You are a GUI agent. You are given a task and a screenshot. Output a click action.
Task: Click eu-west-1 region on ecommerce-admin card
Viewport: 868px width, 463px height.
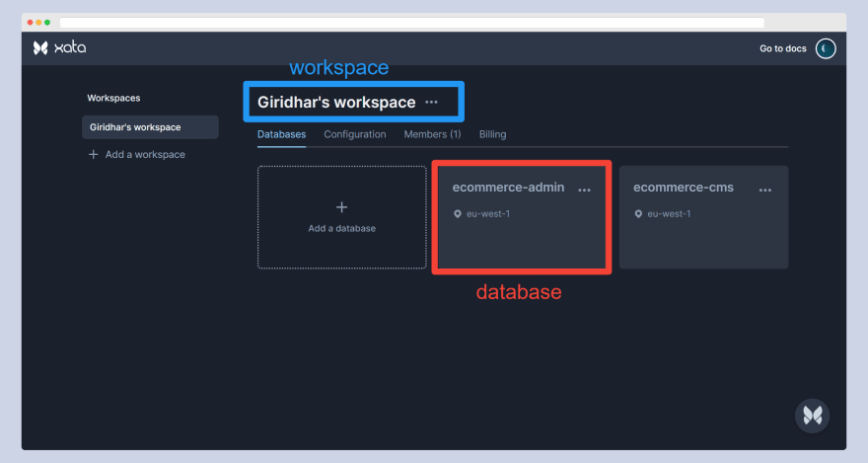(x=488, y=214)
